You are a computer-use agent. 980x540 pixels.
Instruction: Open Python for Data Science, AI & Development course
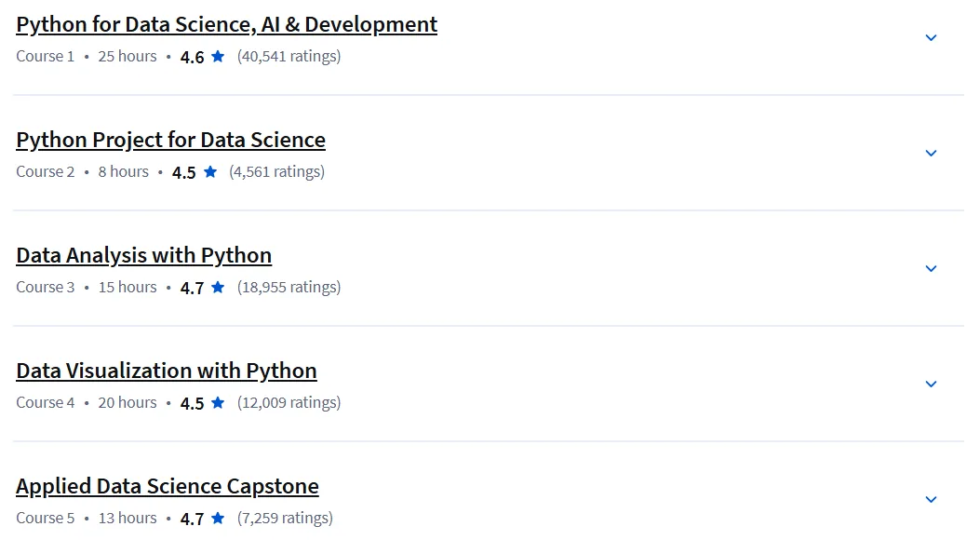(x=226, y=24)
